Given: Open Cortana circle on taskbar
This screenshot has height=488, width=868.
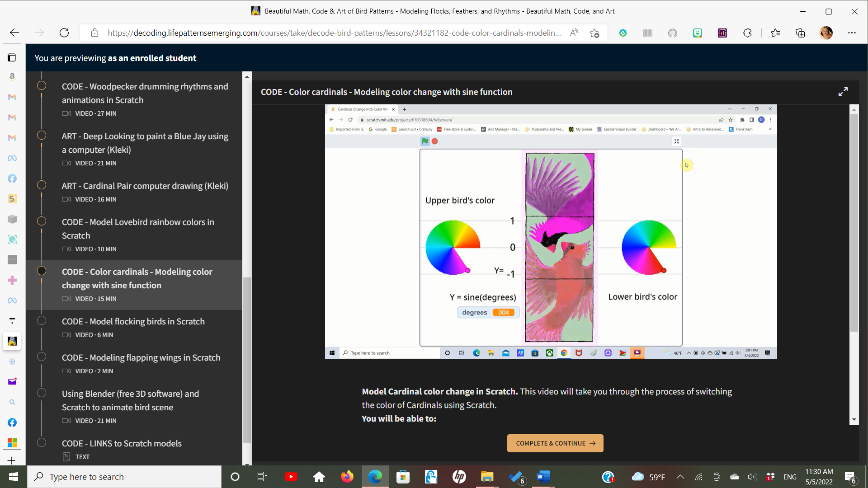Looking at the screenshot, I should [235, 477].
